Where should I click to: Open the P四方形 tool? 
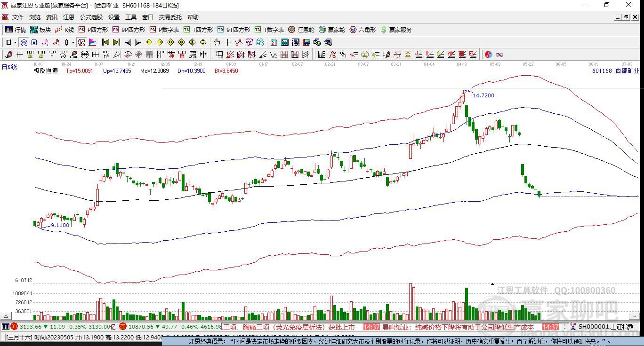tap(93, 30)
